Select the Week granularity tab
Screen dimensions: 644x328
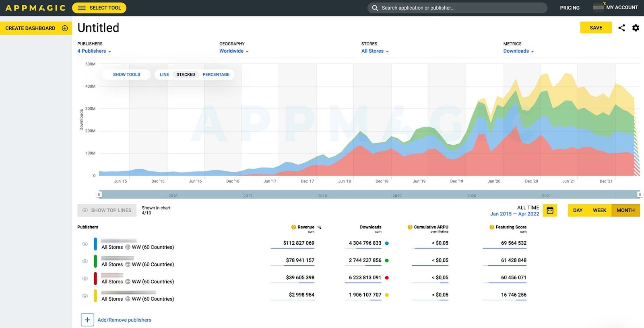click(x=599, y=210)
